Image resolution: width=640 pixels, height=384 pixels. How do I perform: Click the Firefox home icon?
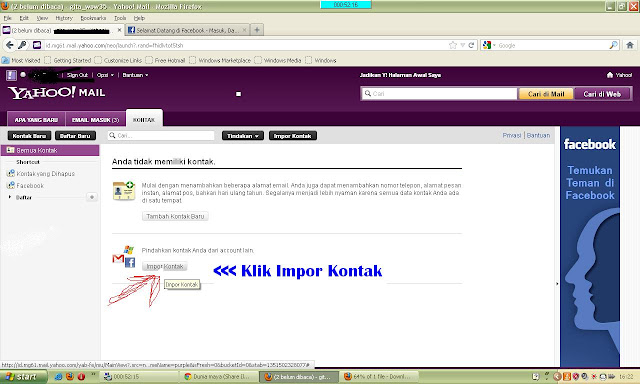[630, 45]
